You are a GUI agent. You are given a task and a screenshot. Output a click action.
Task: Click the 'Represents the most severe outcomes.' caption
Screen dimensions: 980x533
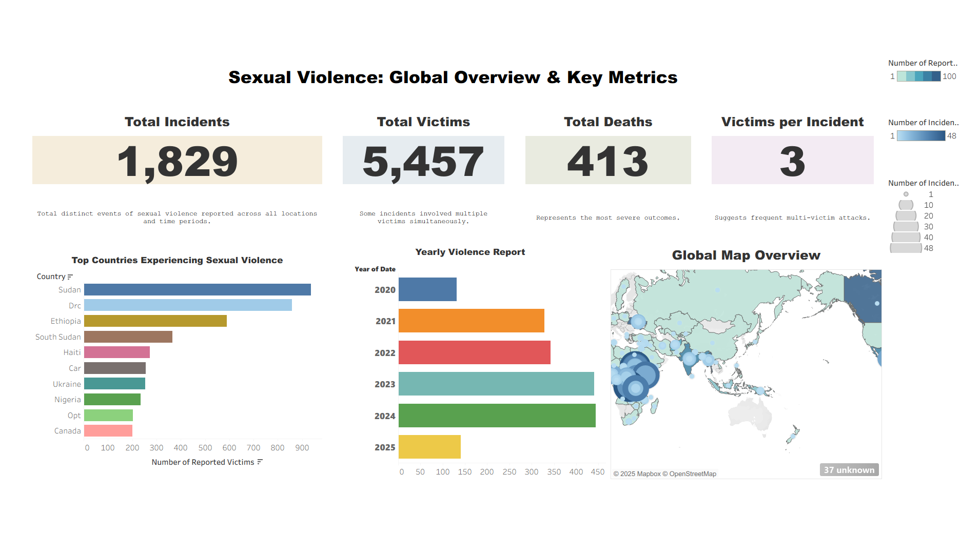click(x=608, y=218)
